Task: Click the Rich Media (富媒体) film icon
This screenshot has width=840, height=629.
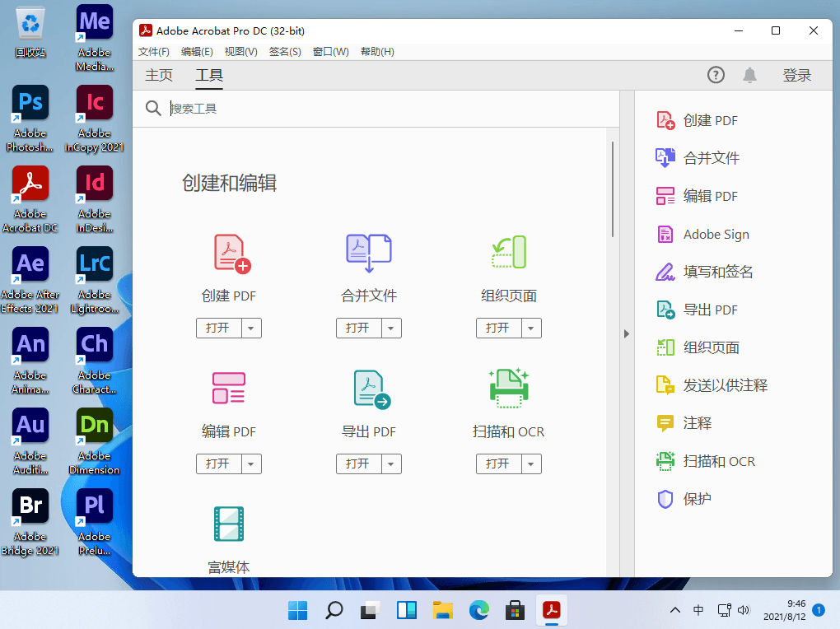Action: point(229,524)
